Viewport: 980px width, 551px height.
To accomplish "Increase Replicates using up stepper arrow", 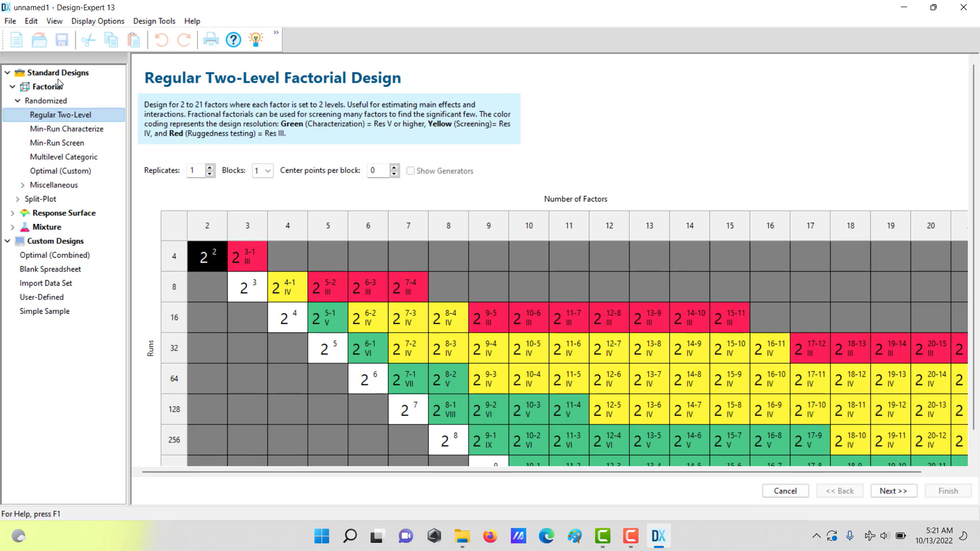I will point(210,167).
